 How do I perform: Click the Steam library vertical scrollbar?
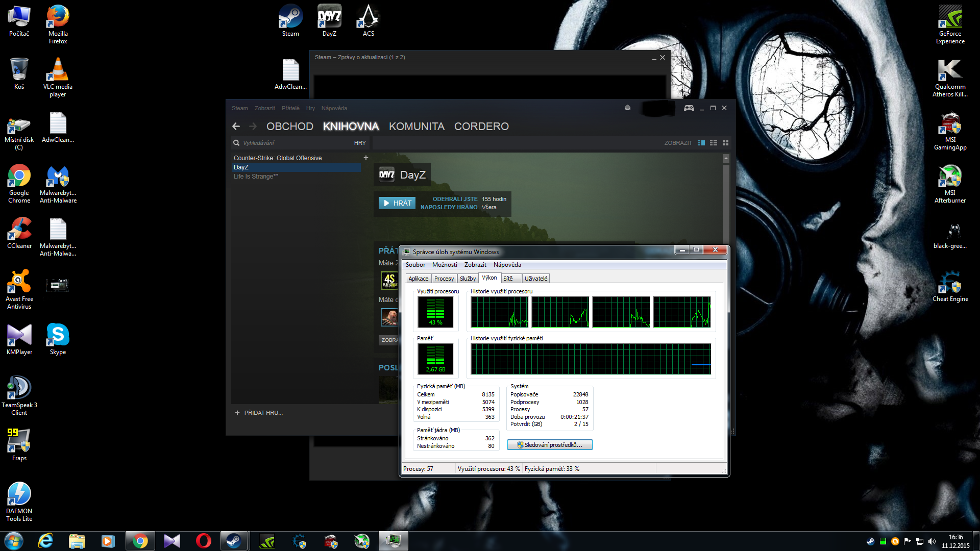click(726, 204)
